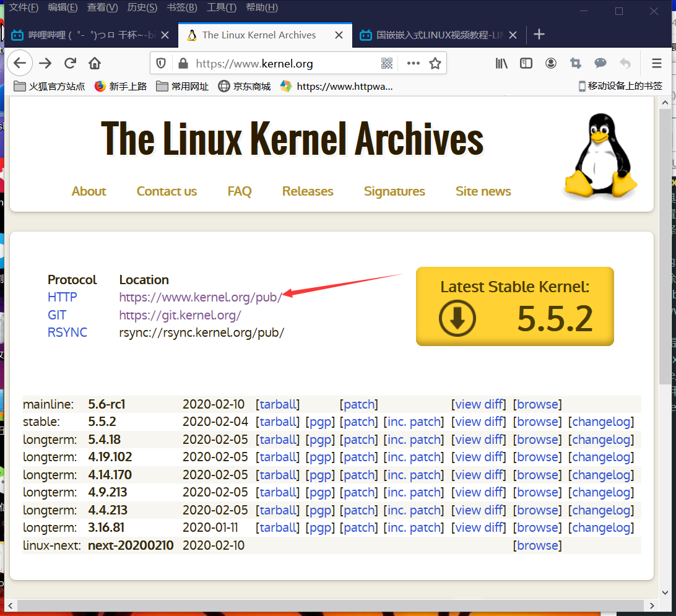Reload the current page
Screen dimensions: 676x616
(x=70, y=63)
